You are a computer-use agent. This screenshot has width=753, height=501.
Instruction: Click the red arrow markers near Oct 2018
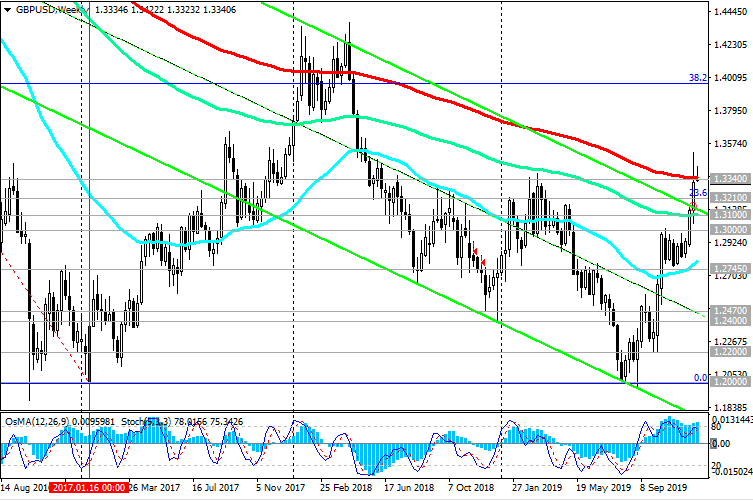(x=480, y=257)
